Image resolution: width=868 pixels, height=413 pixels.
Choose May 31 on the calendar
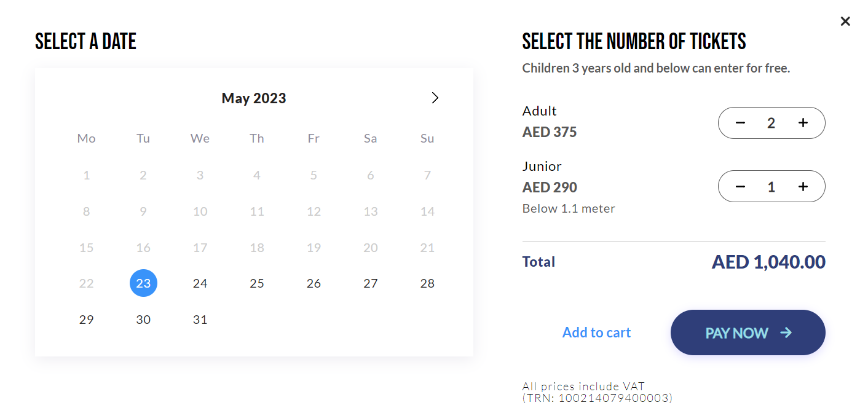[x=200, y=320]
